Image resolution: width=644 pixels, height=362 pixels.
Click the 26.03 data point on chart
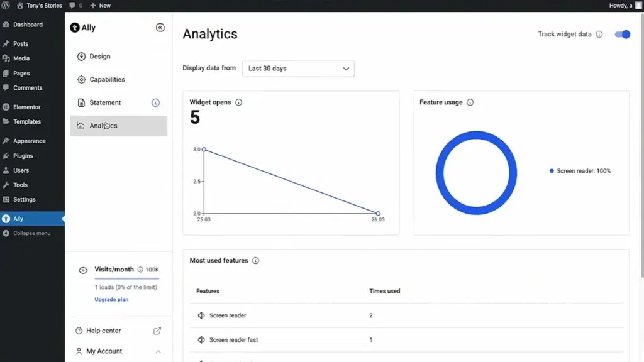378,214
